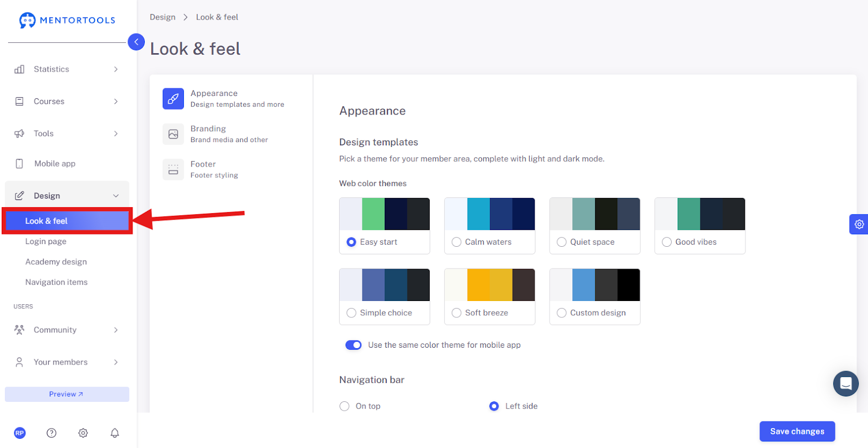Screen dimensions: 868x448
Task: Click the Your members person icon
Action: pos(20,362)
